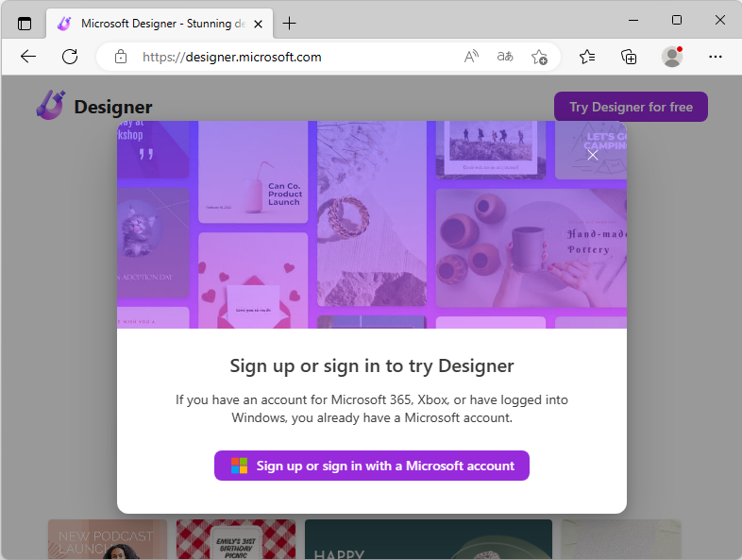The width and height of the screenshot is (742, 560).
Task: Maximize the browser window
Action: [677, 21]
